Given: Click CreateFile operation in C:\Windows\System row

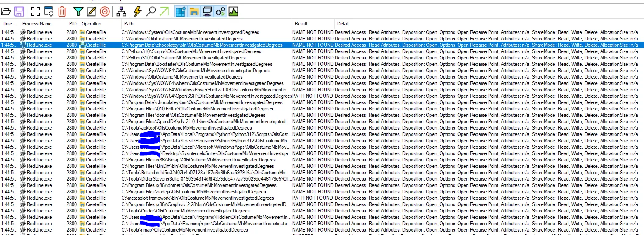Looking at the screenshot, I should coord(96,32).
